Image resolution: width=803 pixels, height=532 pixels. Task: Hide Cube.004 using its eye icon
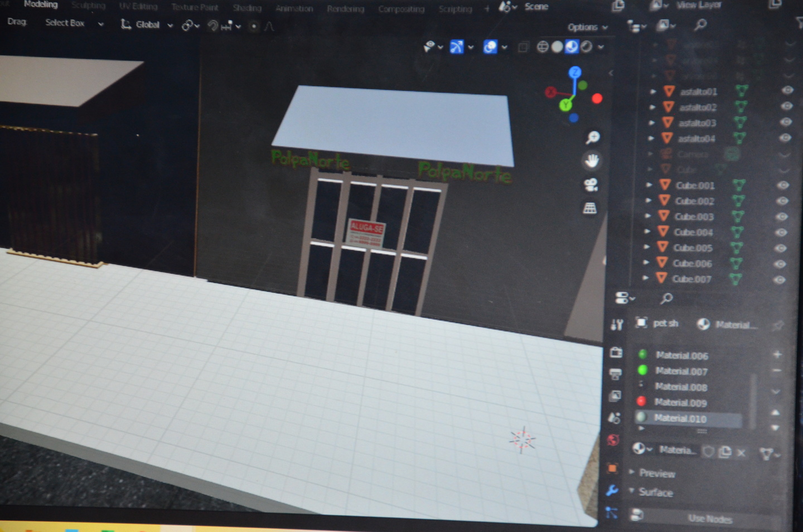(x=782, y=232)
